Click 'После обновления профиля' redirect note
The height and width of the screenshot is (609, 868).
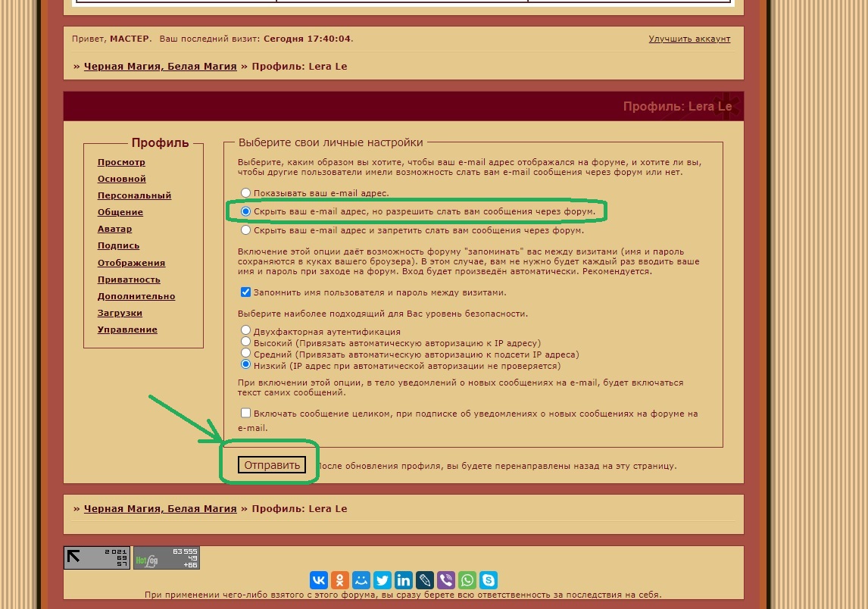point(497,466)
